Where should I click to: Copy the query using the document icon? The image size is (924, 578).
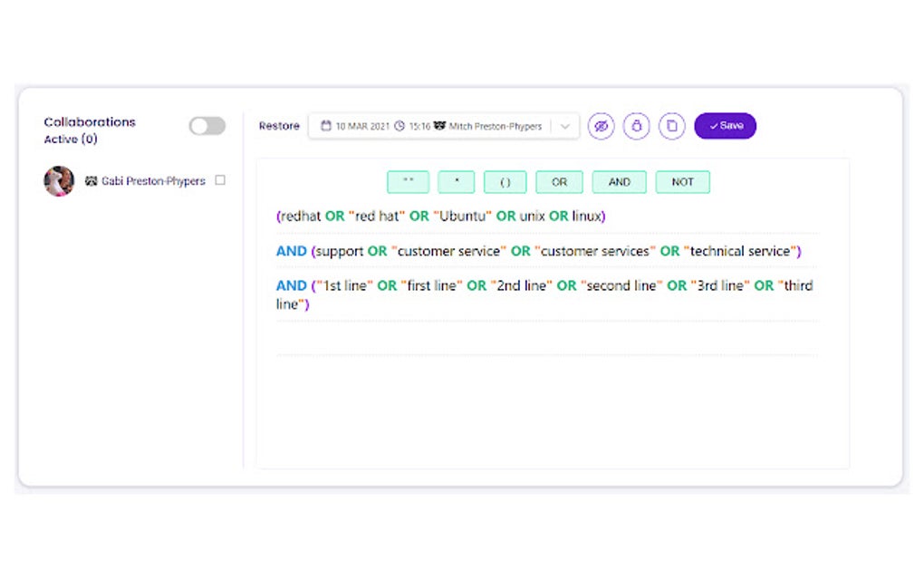pos(671,126)
